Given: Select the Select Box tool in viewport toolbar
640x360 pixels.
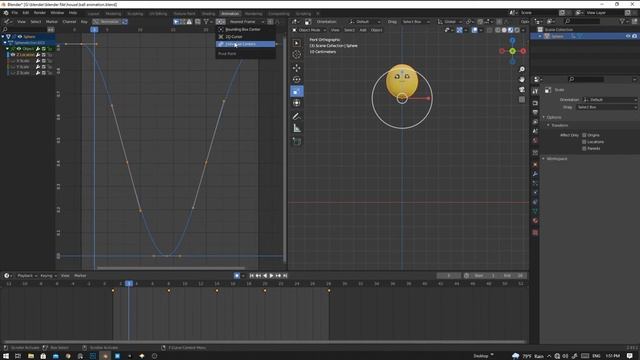Looking at the screenshot, I should [x=297, y=43].
